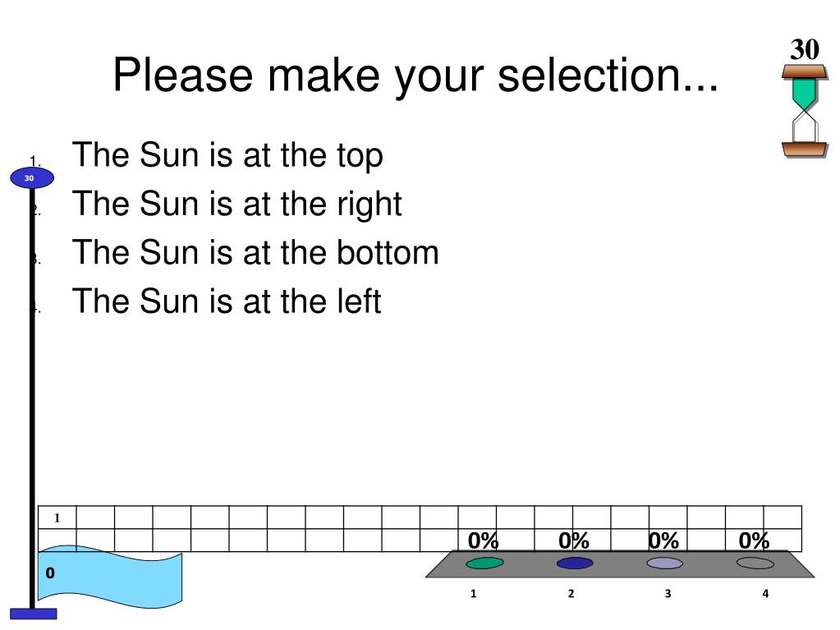The height and width of the screenshot is (630, 840).
Task: Click chart axis label 3 below the platform
Action: pos(668,594)
